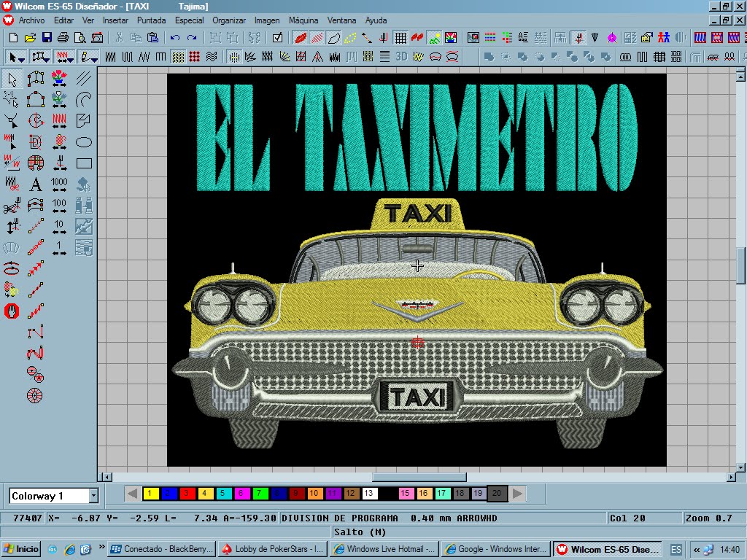The width and height of the screenshot is (747, 560).
Task: Open the Máquina menu
Action: pyautogui.click(x=303, y=20)
